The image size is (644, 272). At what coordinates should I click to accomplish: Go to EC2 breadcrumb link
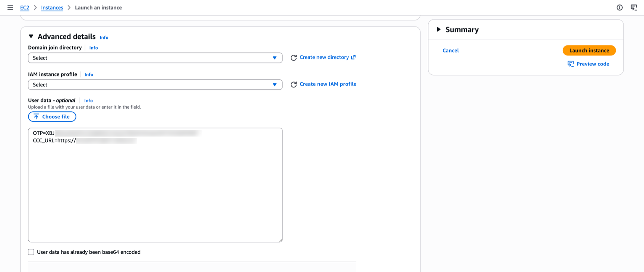(25, 7)
